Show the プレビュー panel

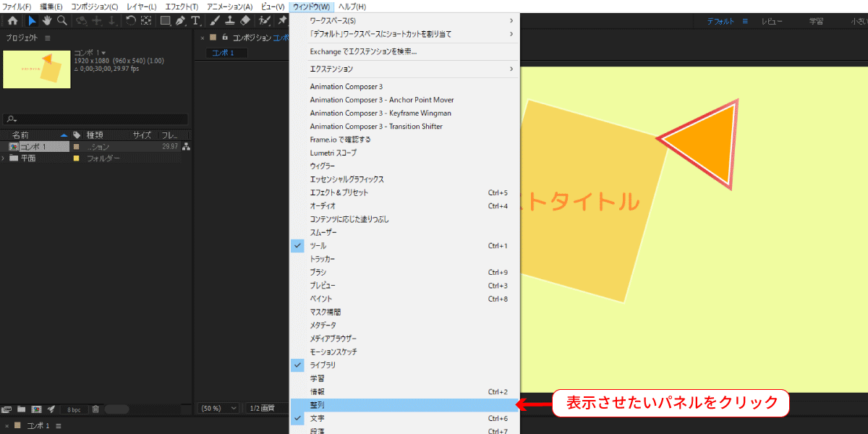pyautogui.click(x=404, y=286)
